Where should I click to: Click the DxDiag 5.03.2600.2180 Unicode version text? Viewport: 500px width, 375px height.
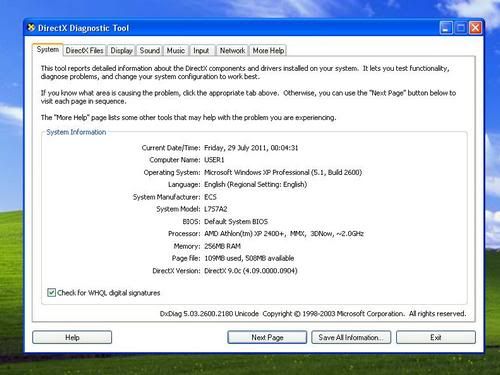point(209,314)
